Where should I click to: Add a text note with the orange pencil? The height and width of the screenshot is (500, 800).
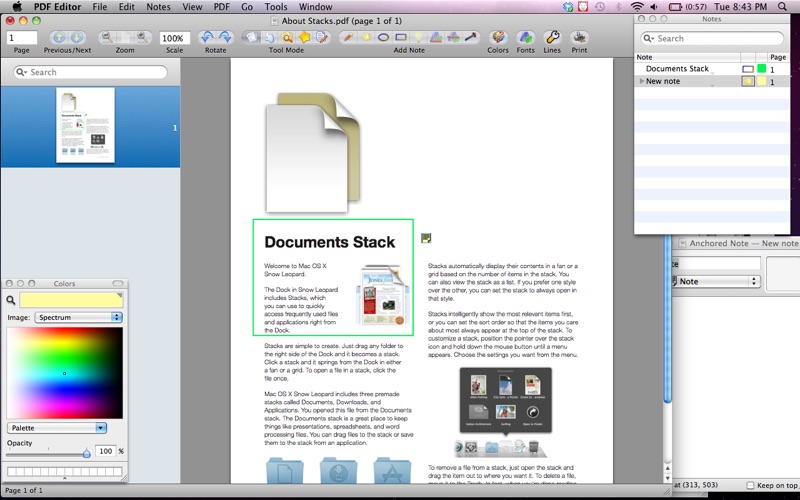coord(348,37)
